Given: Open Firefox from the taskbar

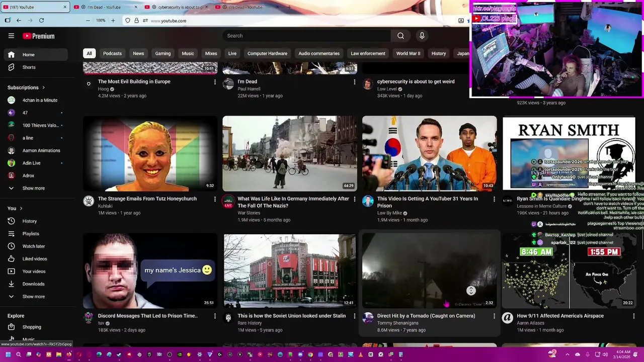Looking at the screenshot, I should [x=69, y=354].
